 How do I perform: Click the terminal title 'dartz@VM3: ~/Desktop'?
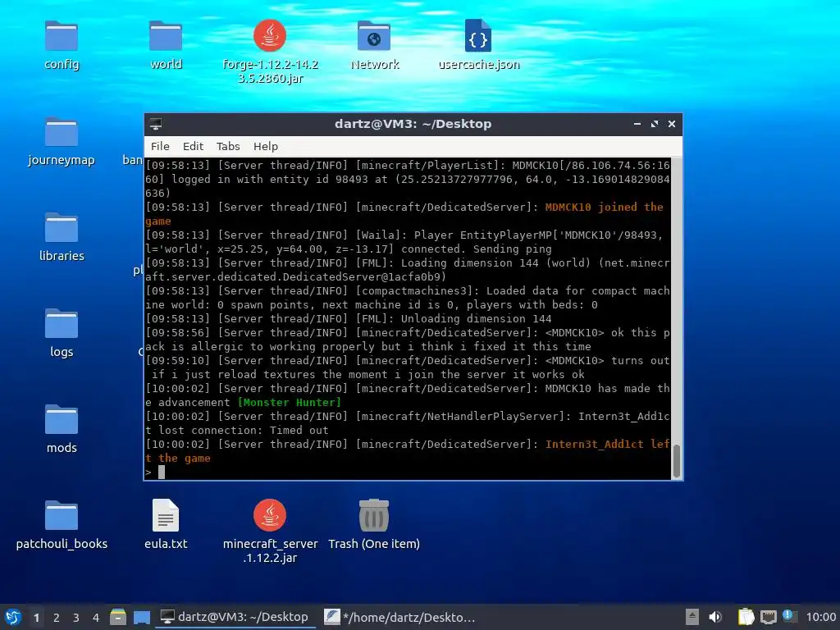tap(413, 124)
